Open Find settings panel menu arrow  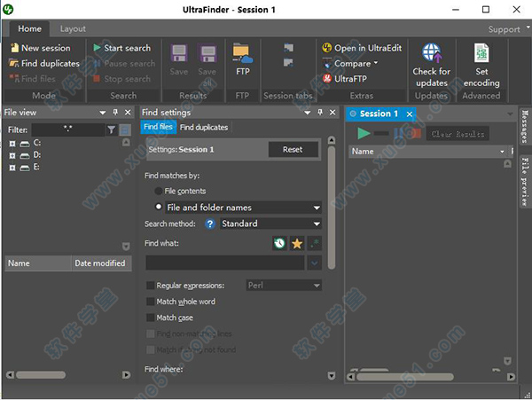point(308,113)
